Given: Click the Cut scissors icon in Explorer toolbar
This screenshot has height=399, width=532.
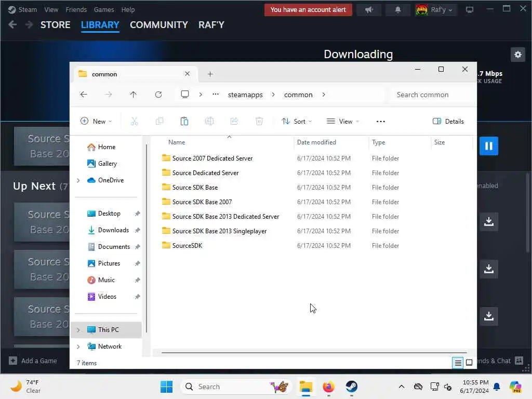Looking at the screenshot, I should click(x=135, y=121).
